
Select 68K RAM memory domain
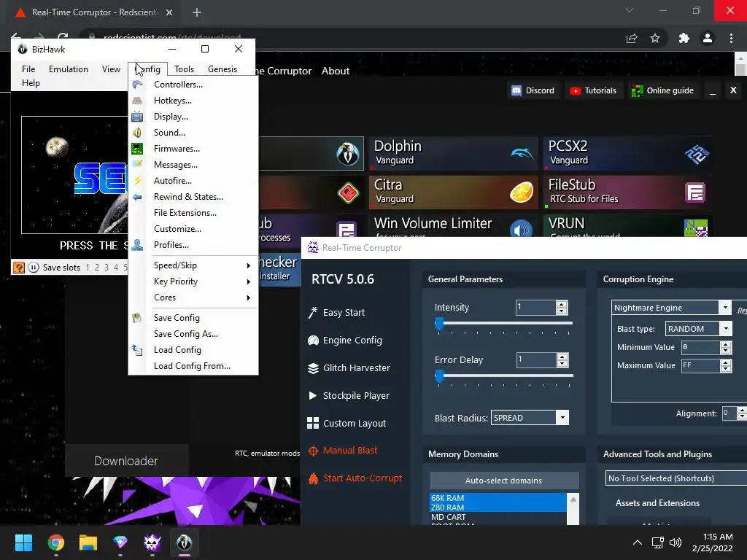click(498, 498)
